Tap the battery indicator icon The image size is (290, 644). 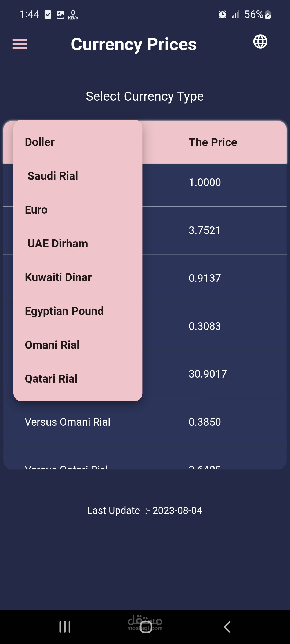[x=268, y=14]
